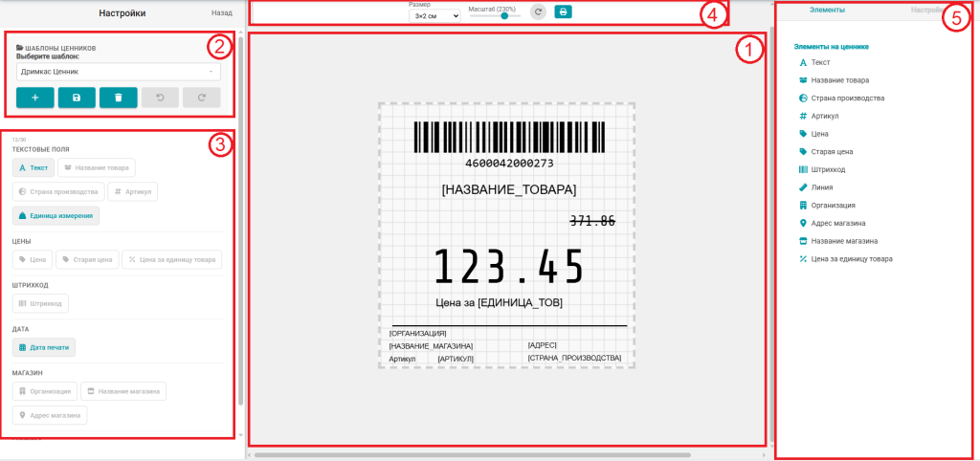
Task: Select Страна производства in elements list
Action: click(x=841, y=99)
